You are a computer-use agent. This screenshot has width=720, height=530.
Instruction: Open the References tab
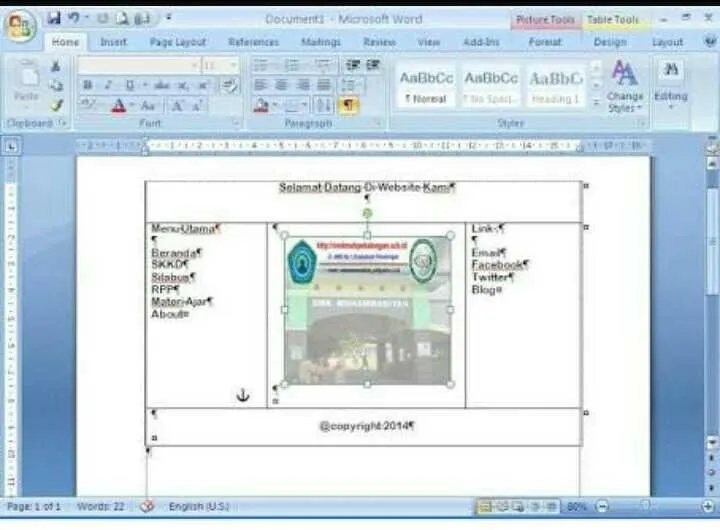253,42
